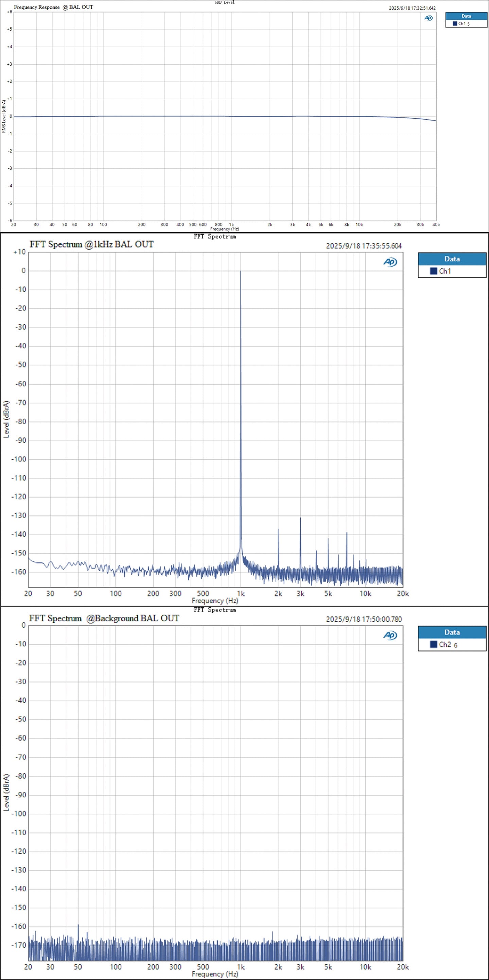Click the Data legend header of 1kHz FFT graph
The height and width of the screenshot is (980, 489).
tap(452, 259)
